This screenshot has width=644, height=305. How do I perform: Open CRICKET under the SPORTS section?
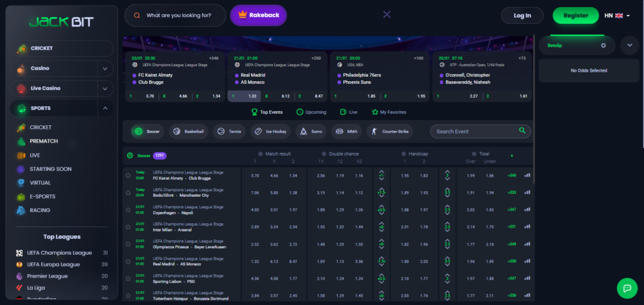pos(41,127)
